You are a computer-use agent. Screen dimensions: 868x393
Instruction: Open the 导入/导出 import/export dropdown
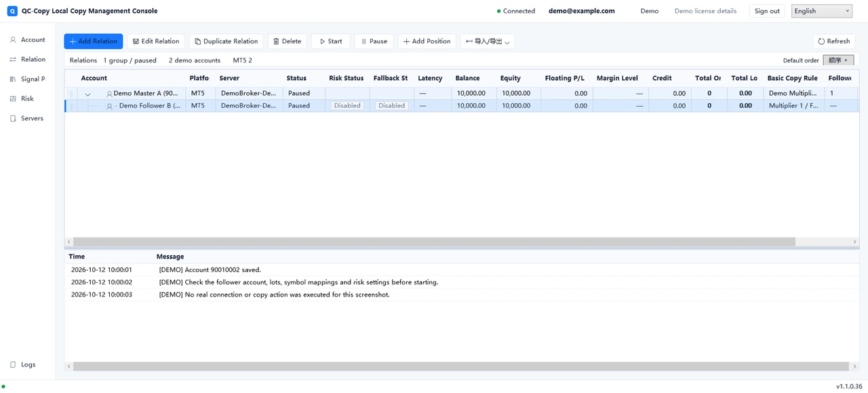[x=488, y=41]
